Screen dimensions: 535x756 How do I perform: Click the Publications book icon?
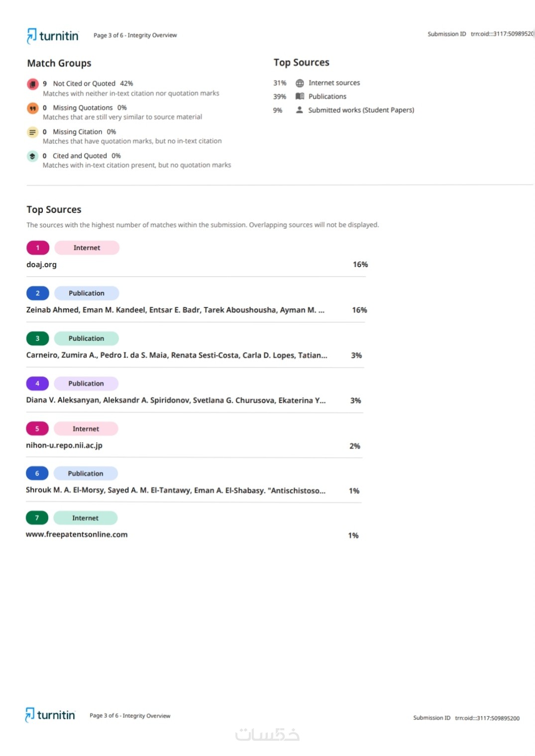pyautogui.click(x=300, y=96)
